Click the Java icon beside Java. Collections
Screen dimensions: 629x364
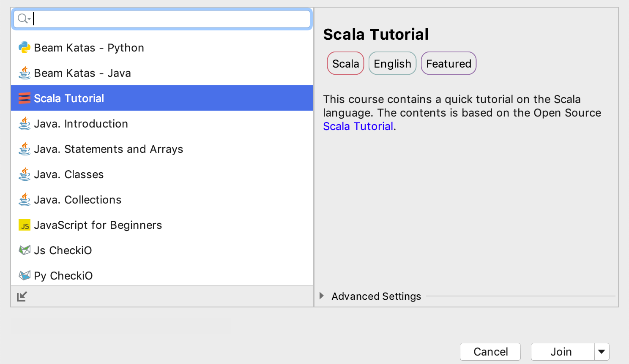[25, 199]
